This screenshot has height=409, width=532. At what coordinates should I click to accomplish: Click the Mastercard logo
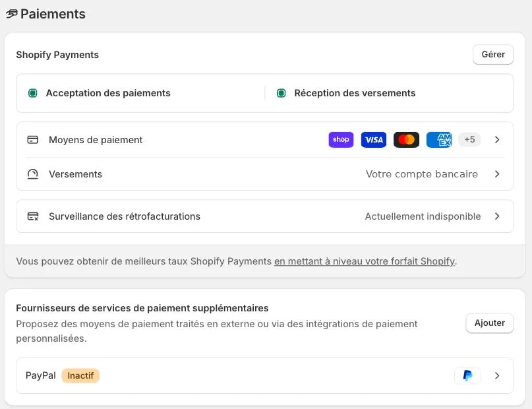point(406,139)
